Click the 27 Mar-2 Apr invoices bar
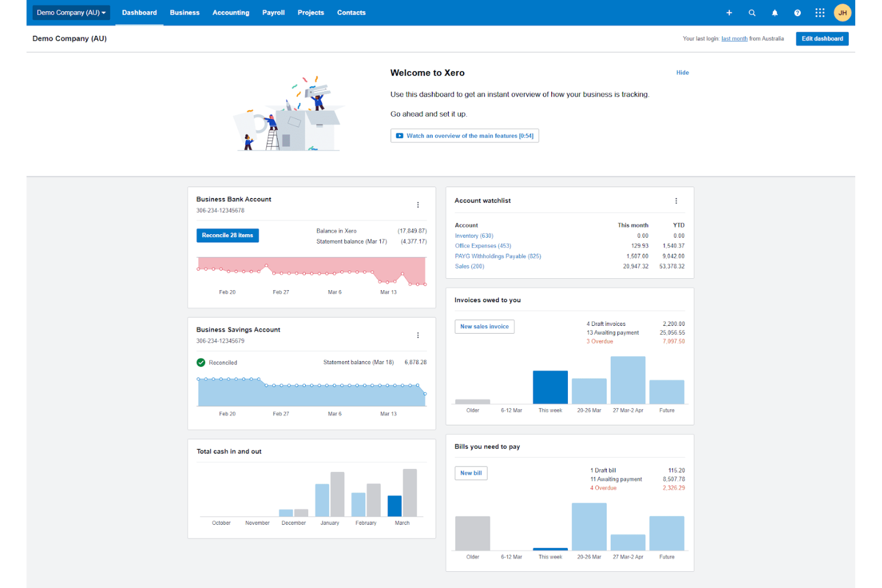 tap(628, 380)
